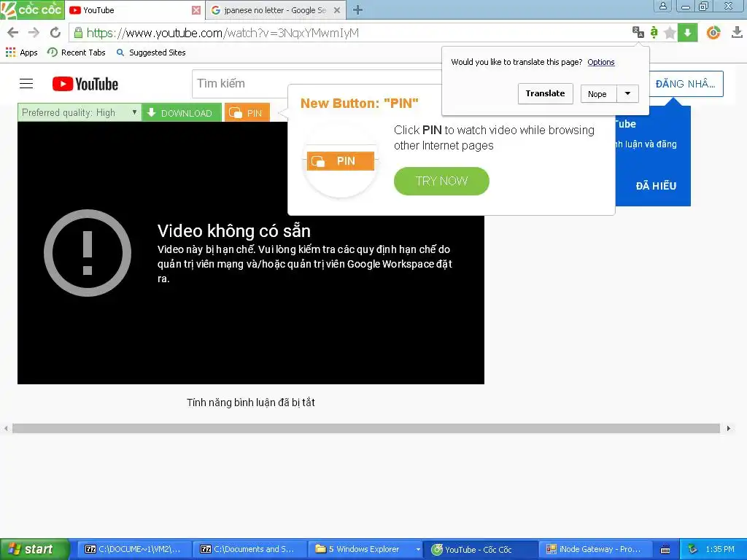Click the scrollbar right arrow
The width and height of the screenshot is (747, 560).
coord(729,429)
